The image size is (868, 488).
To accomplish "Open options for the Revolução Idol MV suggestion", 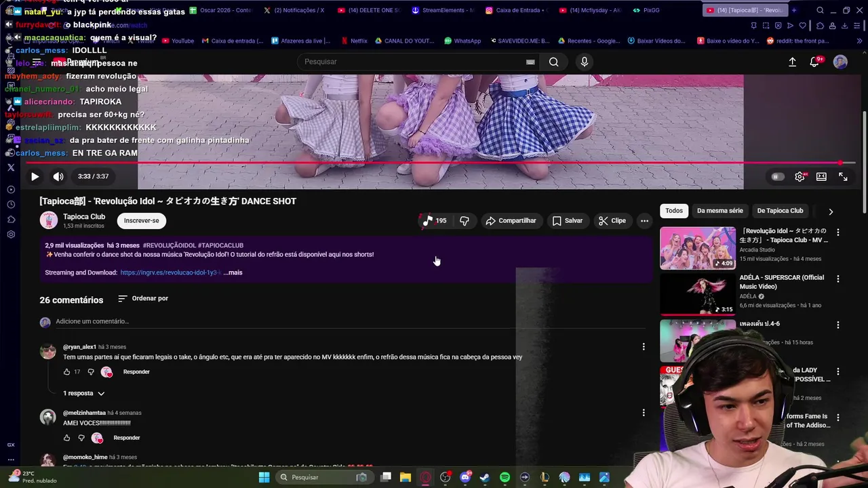I will tap(838, 232).
